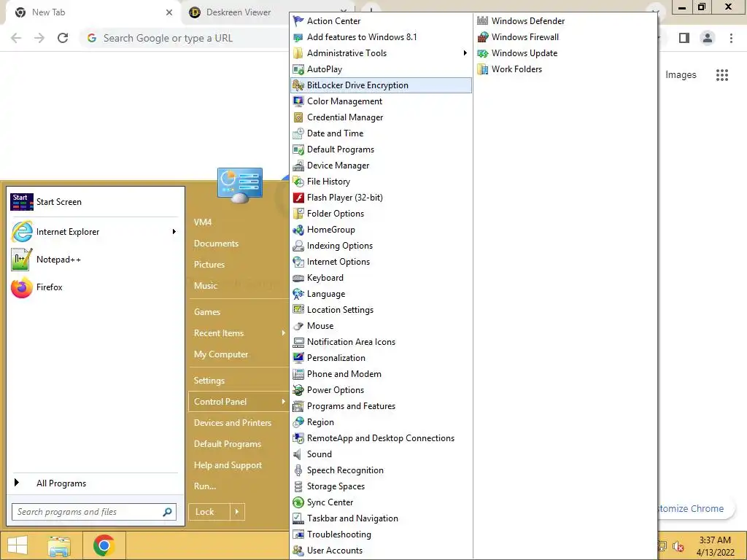
Task: Click the Keyboard icon
Action: 298,278
